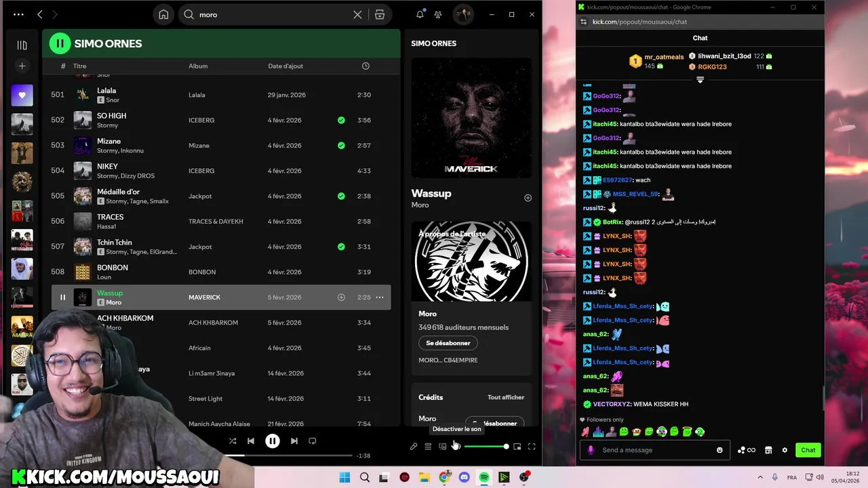Toggle saved checkmark on the Médaille d'or row
868x488 pixels.
pyautogui.click(x=341, y=196)
